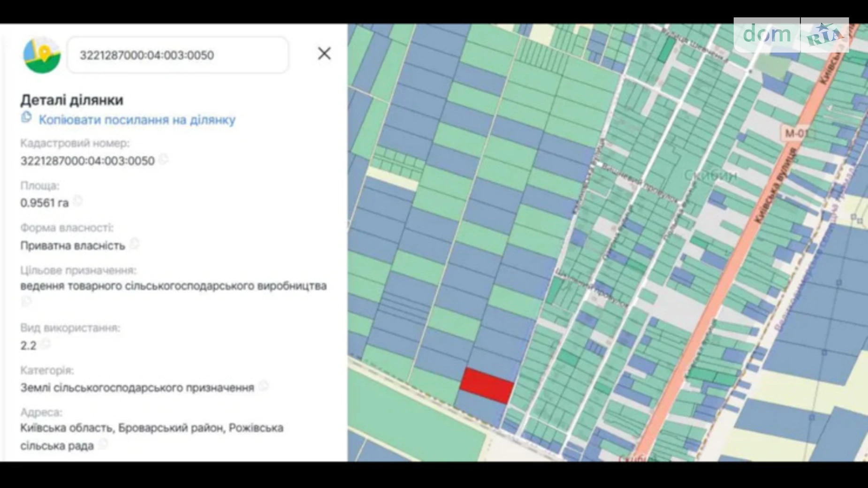Image resolution: width=868 pixels, height=488 pixels.
Task: Copy the 2.2 usage type value
Action: click(x=45, y=344)
